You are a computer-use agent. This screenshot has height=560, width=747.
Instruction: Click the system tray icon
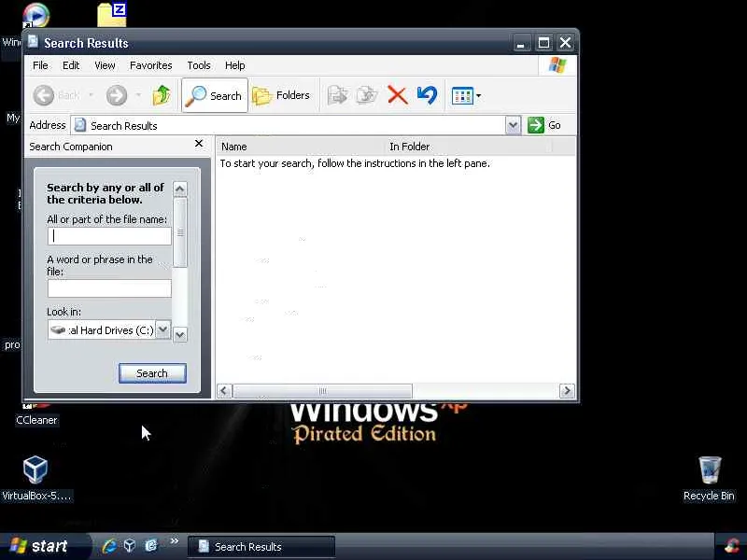coord(732,546)
